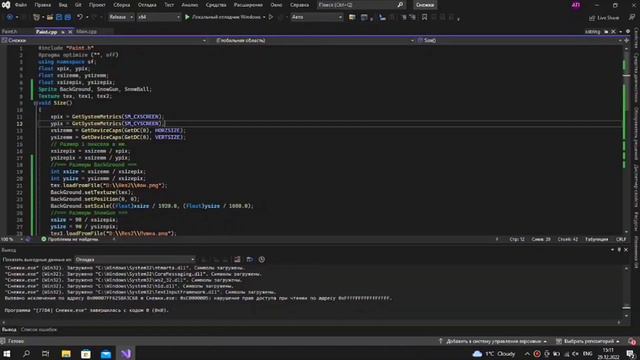Open the Git menu
640x360 pixels.
click(x=78, y=5)
